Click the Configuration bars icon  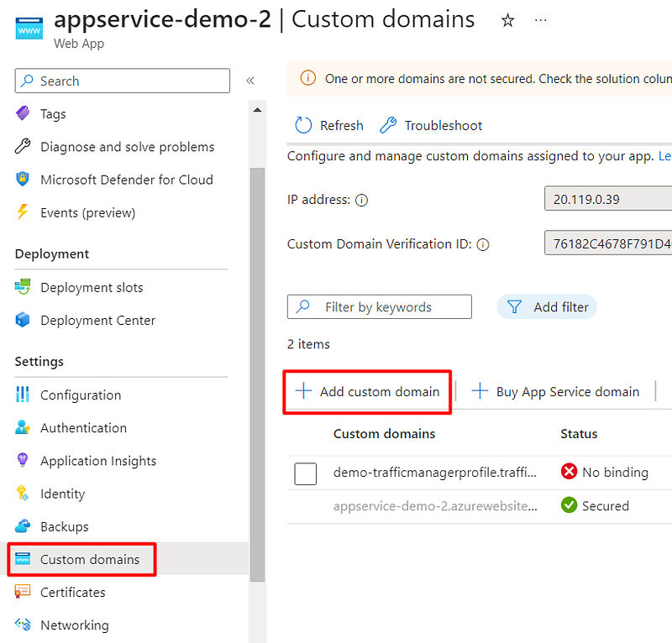pyautogui.click(x=23, y=395)
